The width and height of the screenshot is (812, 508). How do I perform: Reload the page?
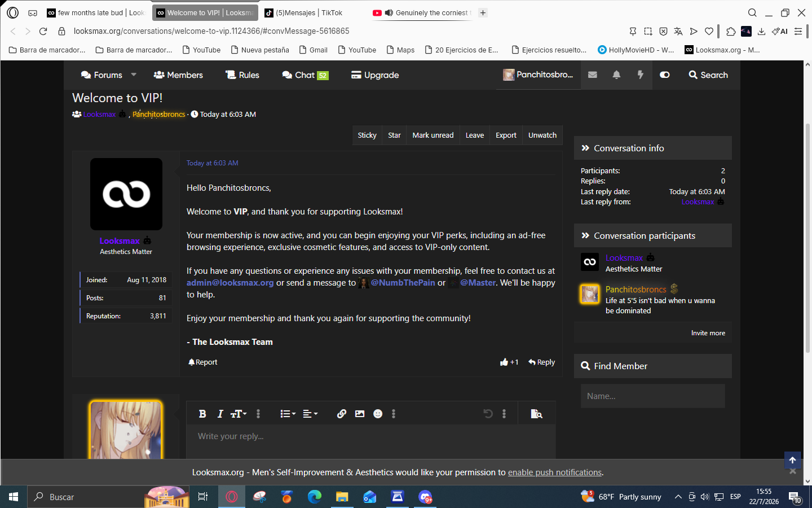[x=43, y=32]
